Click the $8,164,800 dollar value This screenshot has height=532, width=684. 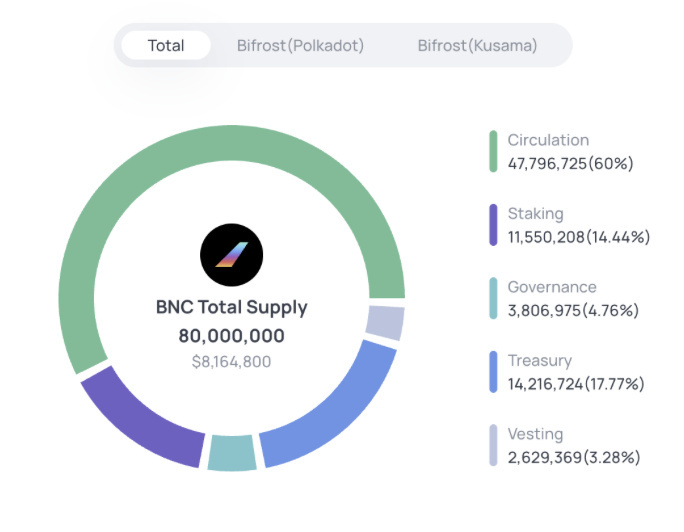click(x=232, y=361)
